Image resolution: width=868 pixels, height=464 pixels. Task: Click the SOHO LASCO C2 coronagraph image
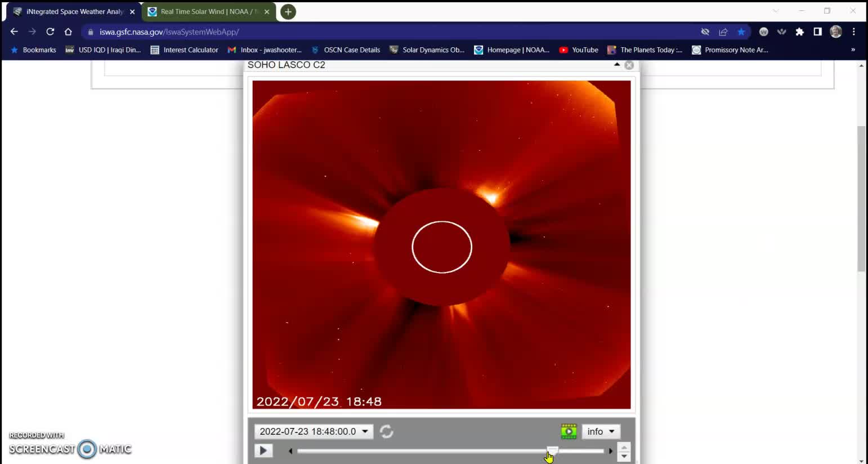(441, 244)
